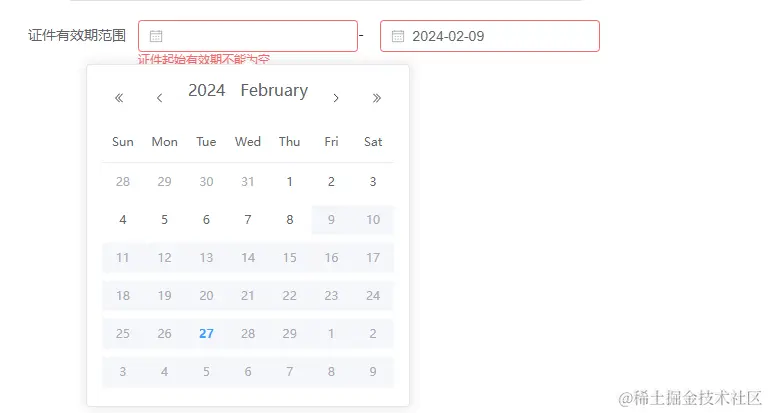Viewport: 768px width, 413px height.
Task: Click today's highlighted date 27
Action: pyautogui.click(x=206, y=334)
